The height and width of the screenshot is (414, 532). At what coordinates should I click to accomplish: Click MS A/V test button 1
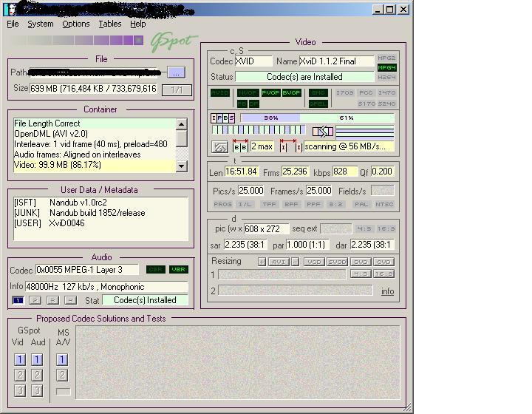[x=62, y=360]
